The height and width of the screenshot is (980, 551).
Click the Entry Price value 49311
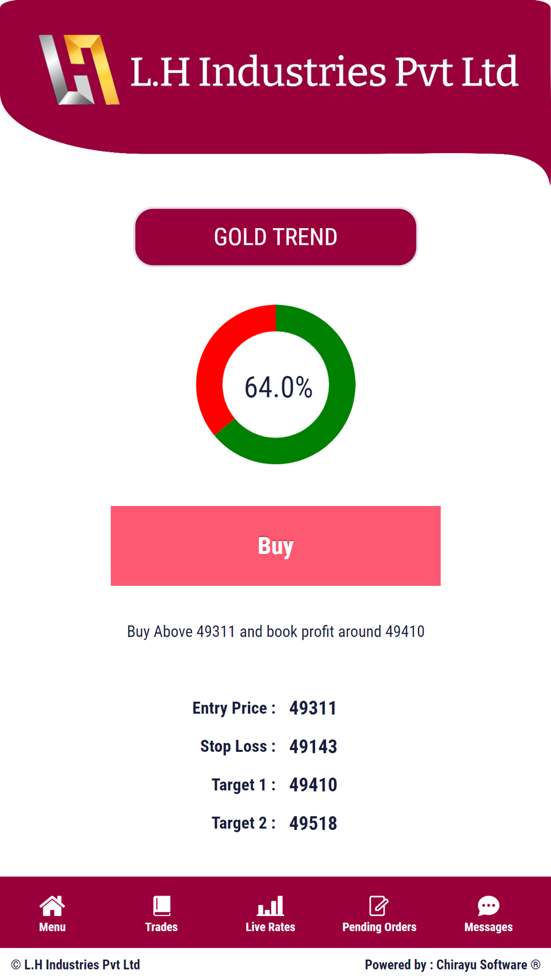(x=313, y=708)
